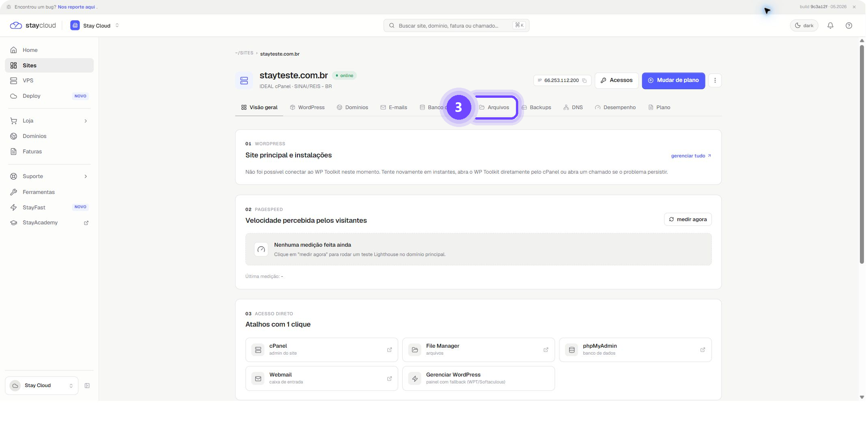Click the 'medir agora' button
The height and width of the screenshot is (424, 868).
[688, 220]
